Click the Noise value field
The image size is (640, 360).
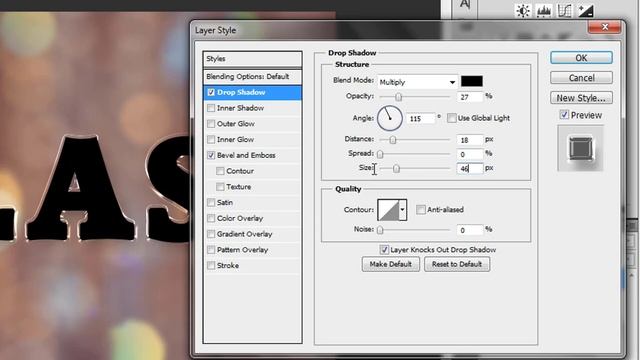coord(470,230)
